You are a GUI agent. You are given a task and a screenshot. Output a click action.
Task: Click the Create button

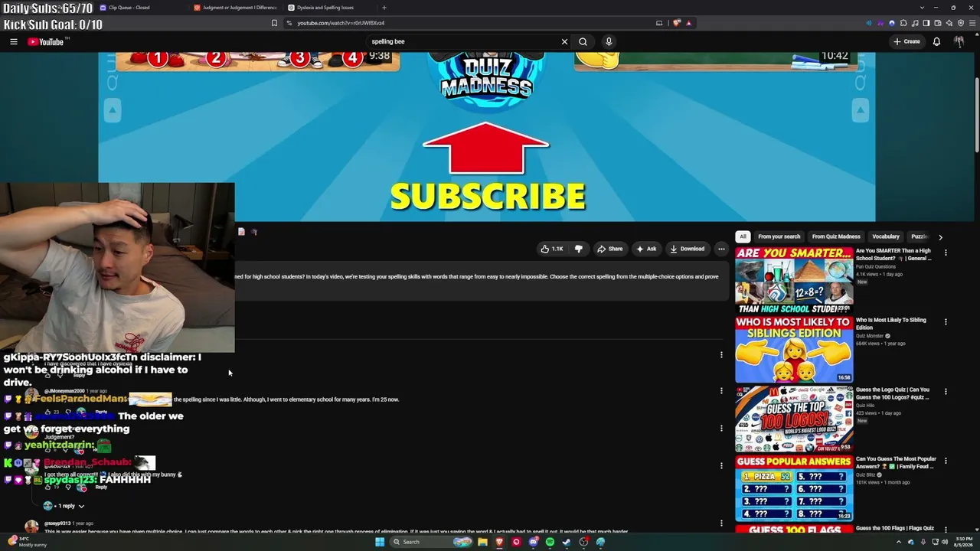pos(906,41)
